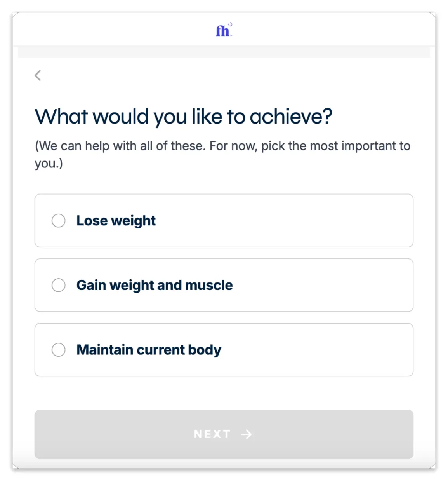Click the "What would you like to achieve?" heading

pyautogui.click(x=183, y=116)
